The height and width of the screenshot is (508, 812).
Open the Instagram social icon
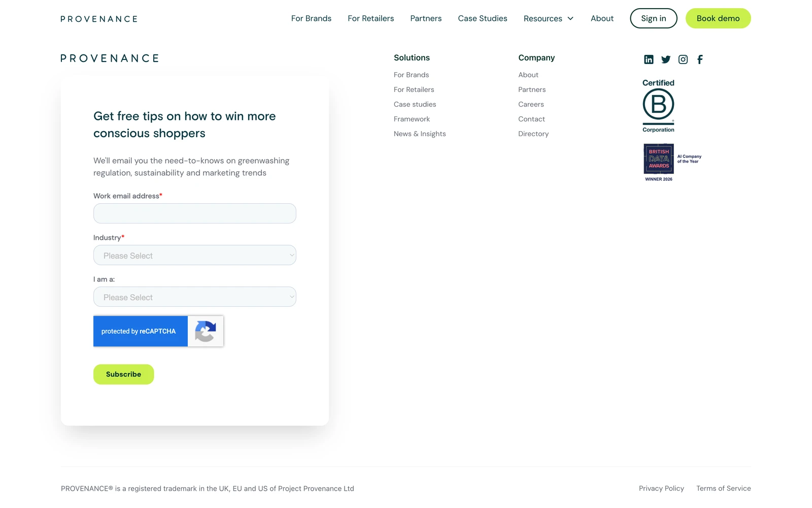[x=683, y=59]
